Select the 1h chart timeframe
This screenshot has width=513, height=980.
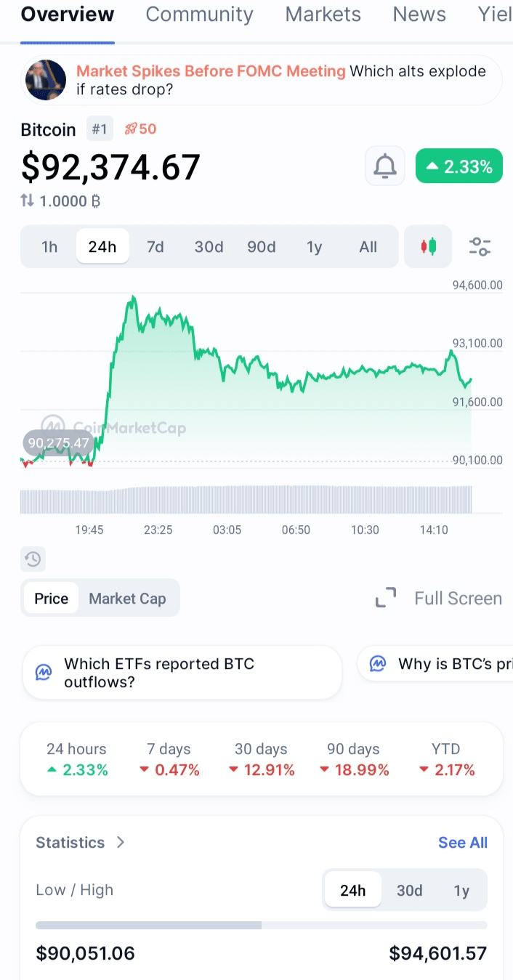click(x=49, y=247)
